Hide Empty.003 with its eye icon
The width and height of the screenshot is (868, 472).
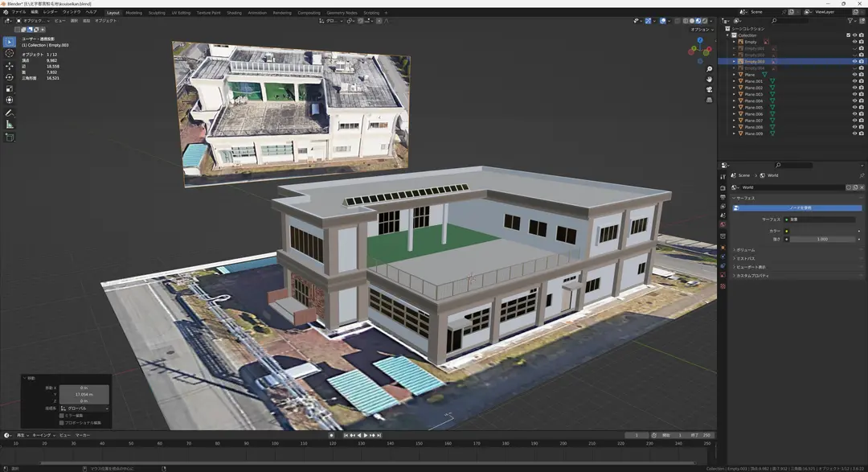click(x=854, y=61)
